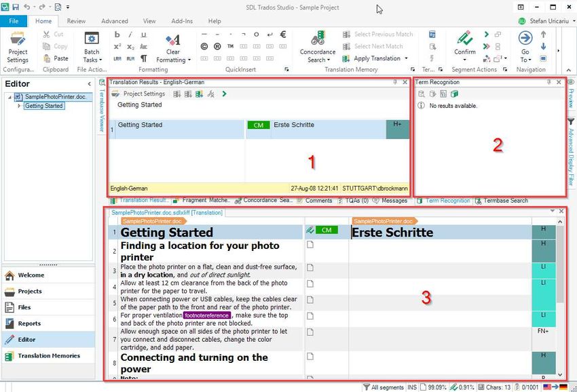
Task: Switch to the Review ribbon tab
Action: 76,21
